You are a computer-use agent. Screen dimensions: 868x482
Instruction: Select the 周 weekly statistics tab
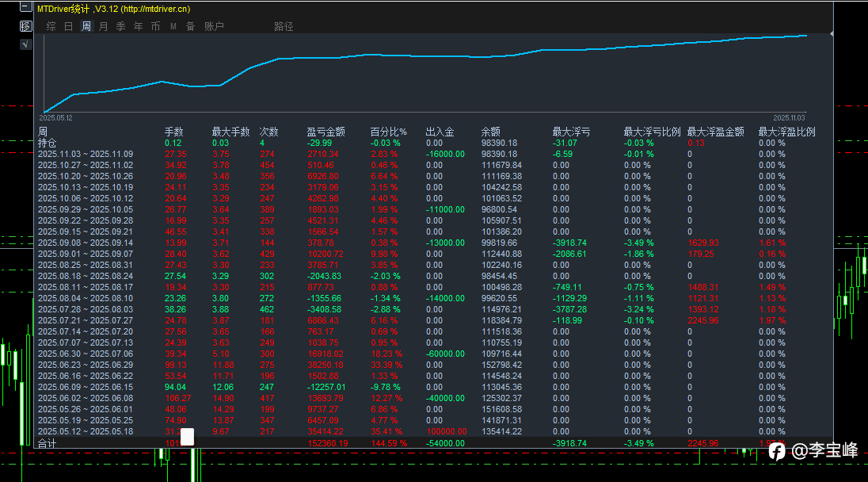[86, 26]
